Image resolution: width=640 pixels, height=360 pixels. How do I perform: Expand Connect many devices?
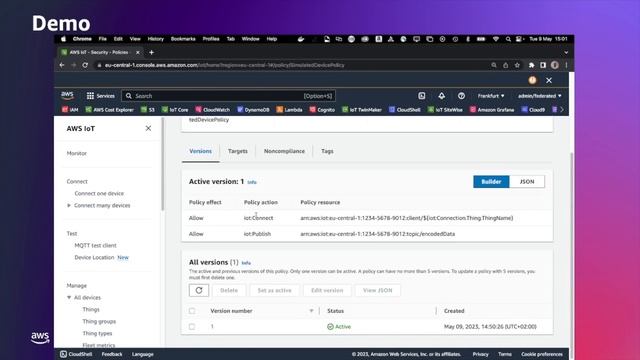tap(69, 205)
